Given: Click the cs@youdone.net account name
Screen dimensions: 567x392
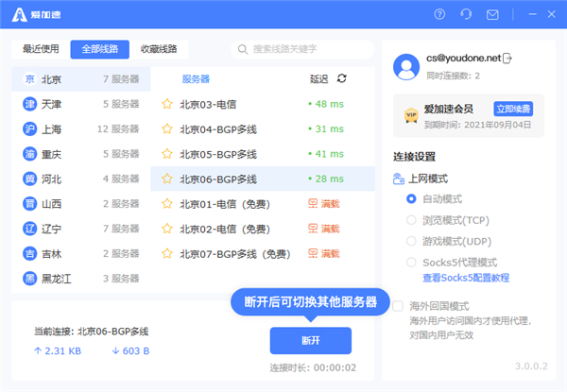Looking at the screenshot, I should 464,58.
